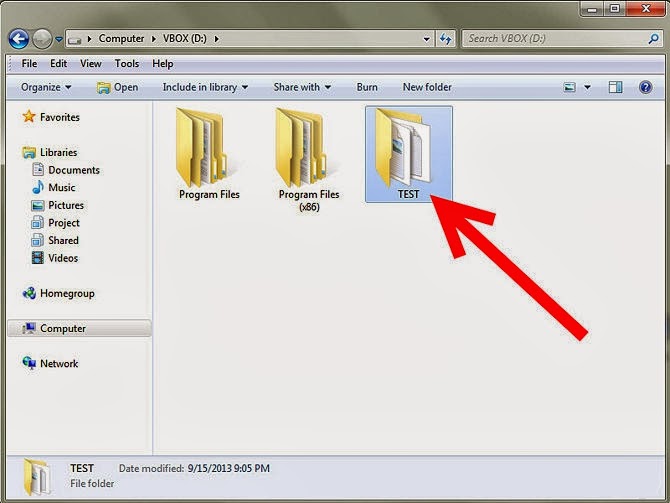Click Burn in the command bar

coord(367,87)
